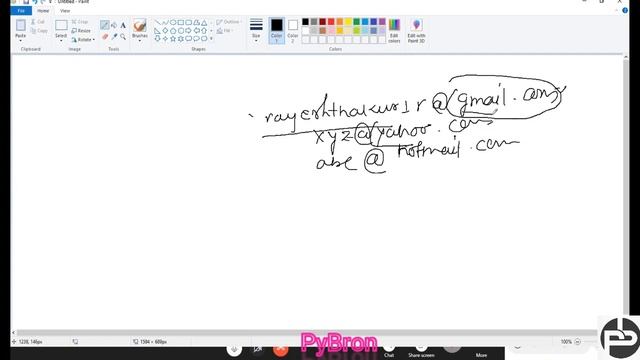
Task: Open Chat in the meeting bar
Action: 389,351
